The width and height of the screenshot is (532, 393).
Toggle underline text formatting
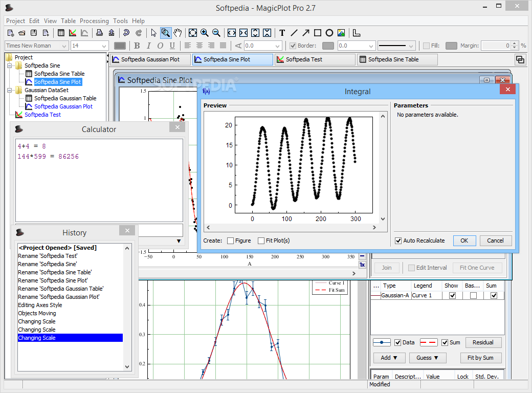point(172,46)
